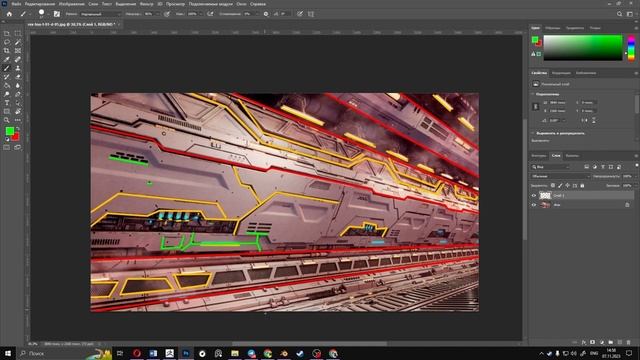
Task: Select the Clone Stamp tool
Action: point(18,68)
